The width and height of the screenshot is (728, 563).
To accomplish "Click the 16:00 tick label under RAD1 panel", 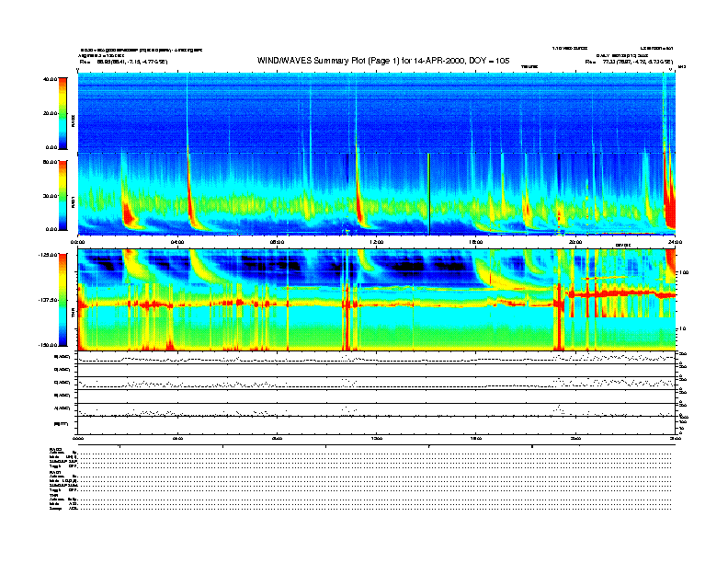I will pyautogui.click(x=476, y=242).
